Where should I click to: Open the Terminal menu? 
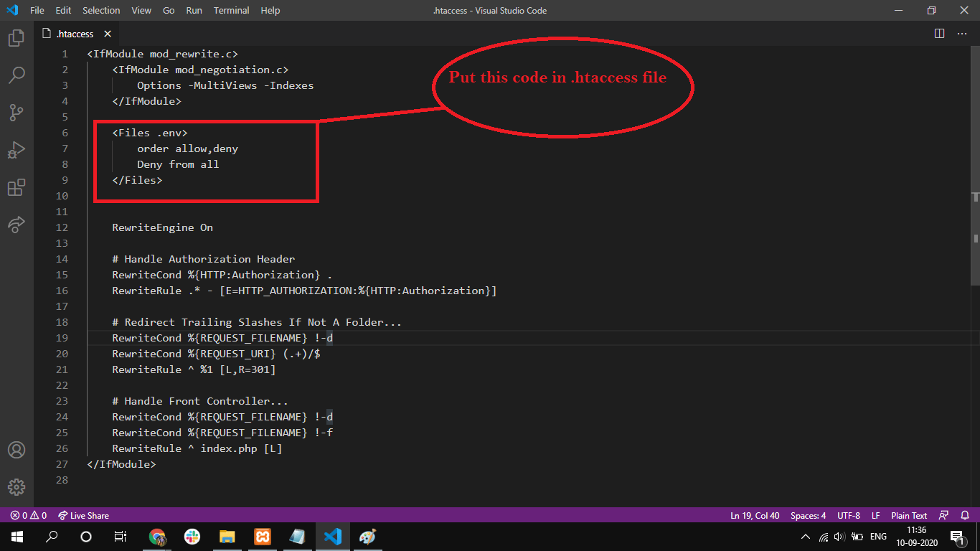pos(231,10)
